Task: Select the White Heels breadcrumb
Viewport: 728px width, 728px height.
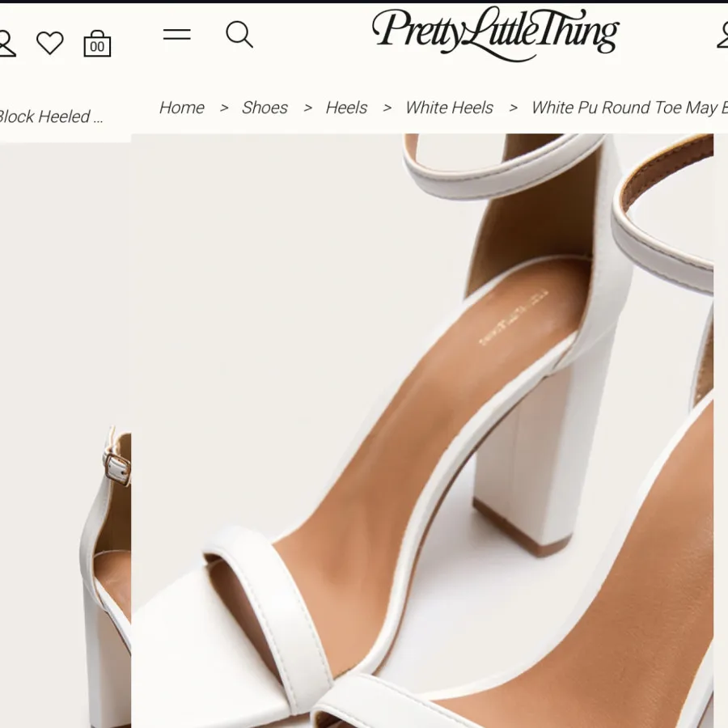Action: pos(449,108)
